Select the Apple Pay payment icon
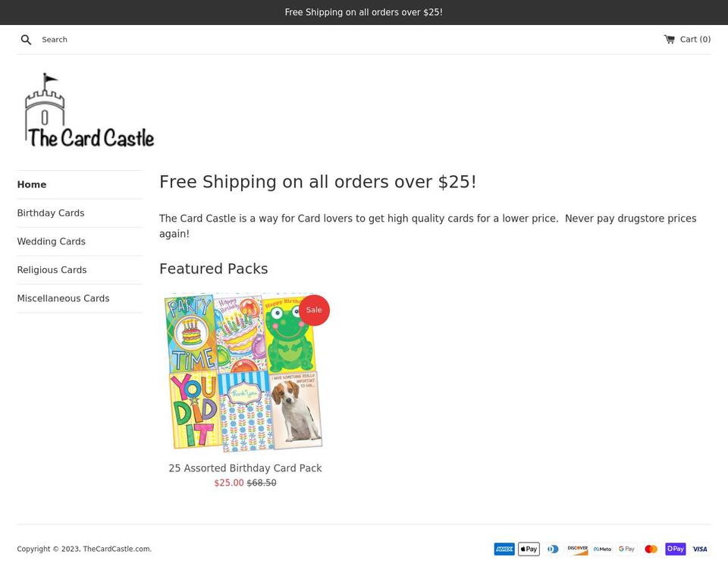The width and height of the screenshot is (728, 573). point(529,549)
